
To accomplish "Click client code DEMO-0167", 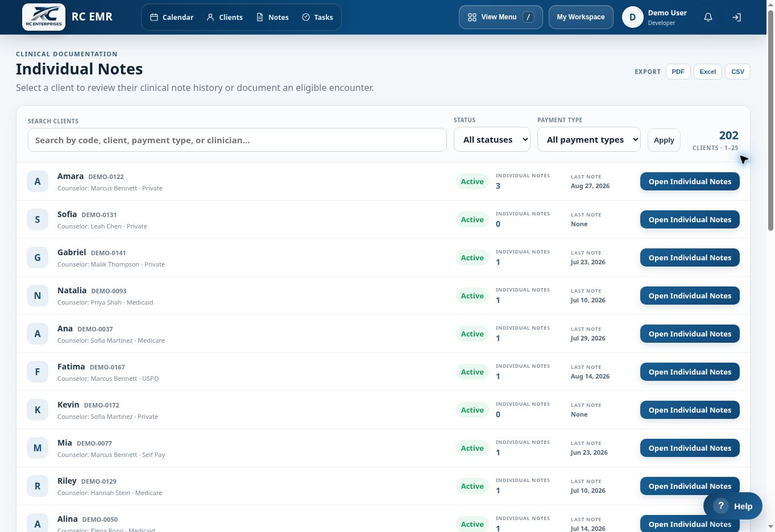I will point(107,367).
